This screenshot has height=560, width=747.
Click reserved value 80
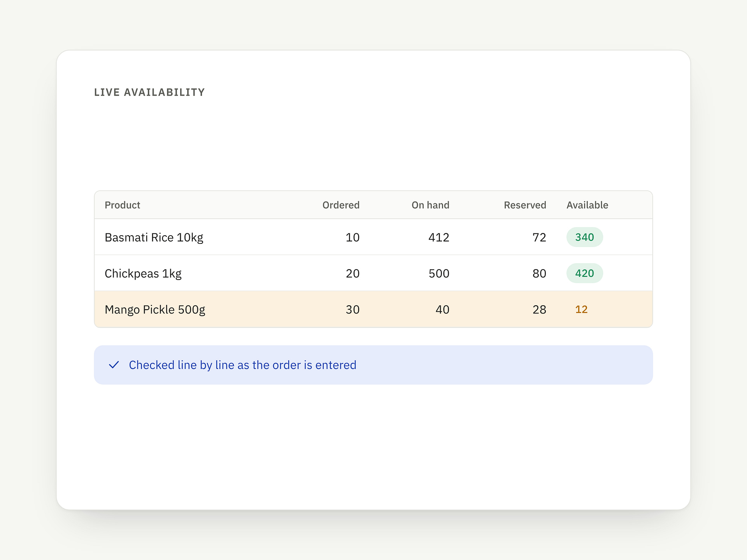(539, 273)
